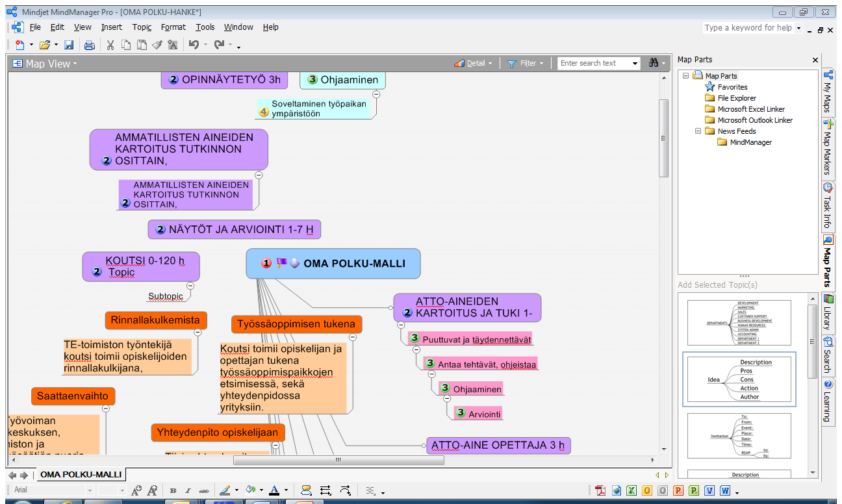Image resolution: width=842 pixels, height=504 pixels.
Task: Click the vertical scrollbar thumb of the map
Action: [x=663, y=138]
